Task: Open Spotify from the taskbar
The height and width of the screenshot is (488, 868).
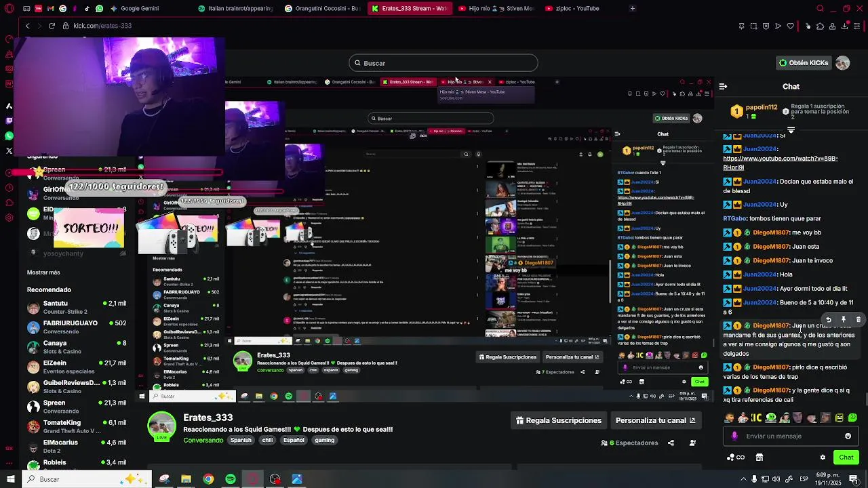Action: 231,479
